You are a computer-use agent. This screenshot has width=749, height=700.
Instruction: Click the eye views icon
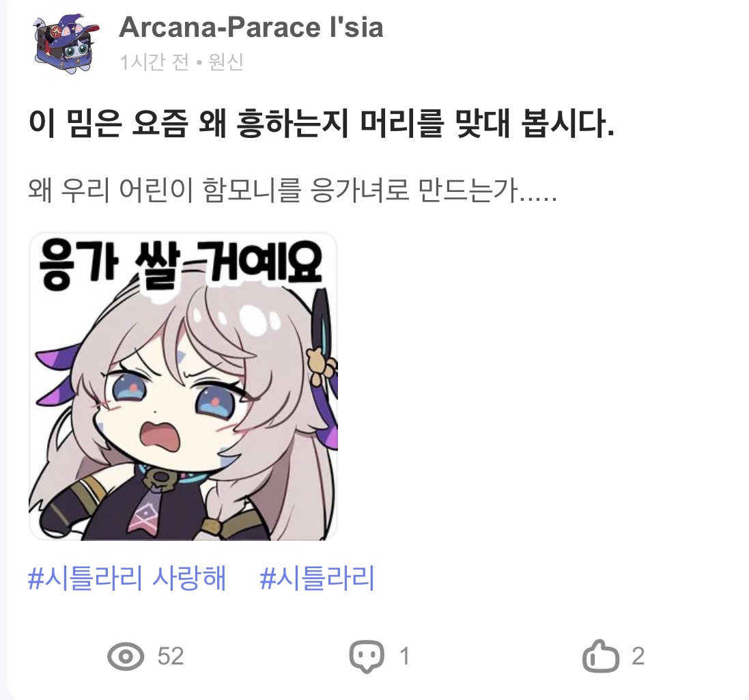126,656
